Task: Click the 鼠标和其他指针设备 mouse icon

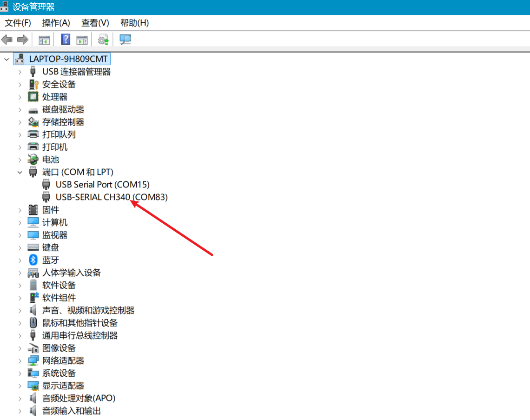Action: [x=33, y=323]
